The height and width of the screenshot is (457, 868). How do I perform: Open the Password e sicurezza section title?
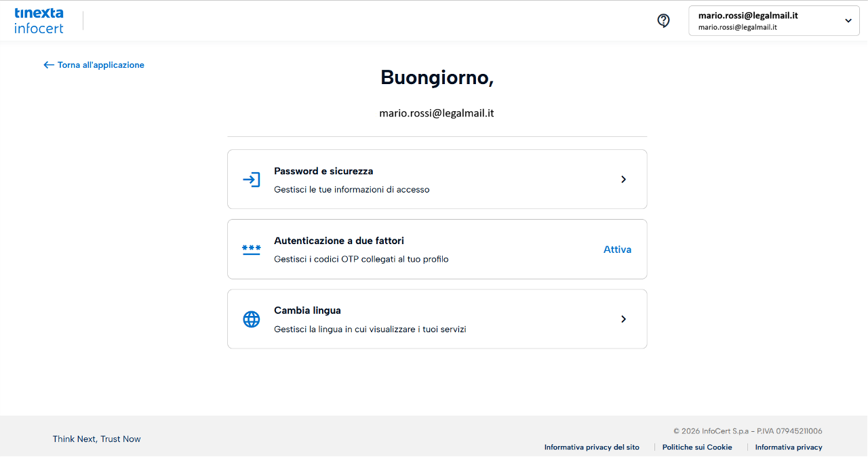click(x=323, y=172)
